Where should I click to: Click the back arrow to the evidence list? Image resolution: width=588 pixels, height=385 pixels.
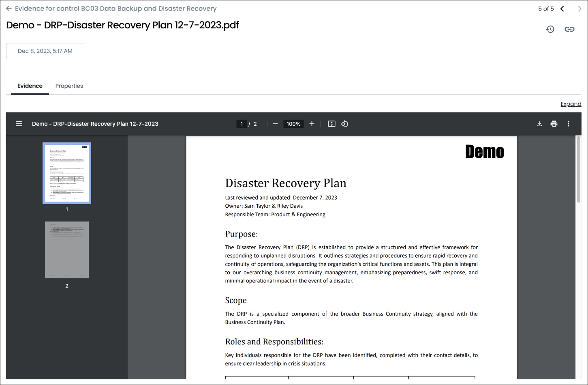point(9,9)
